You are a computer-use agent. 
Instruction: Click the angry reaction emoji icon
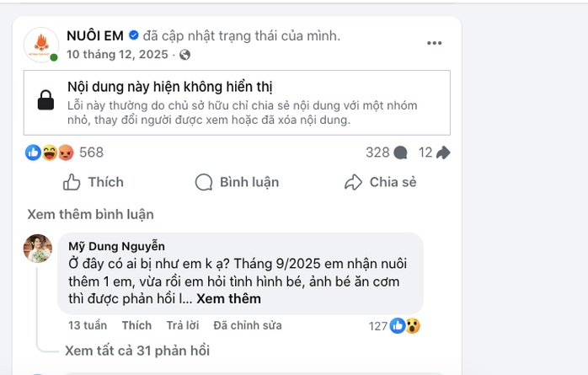pos(66,153)
